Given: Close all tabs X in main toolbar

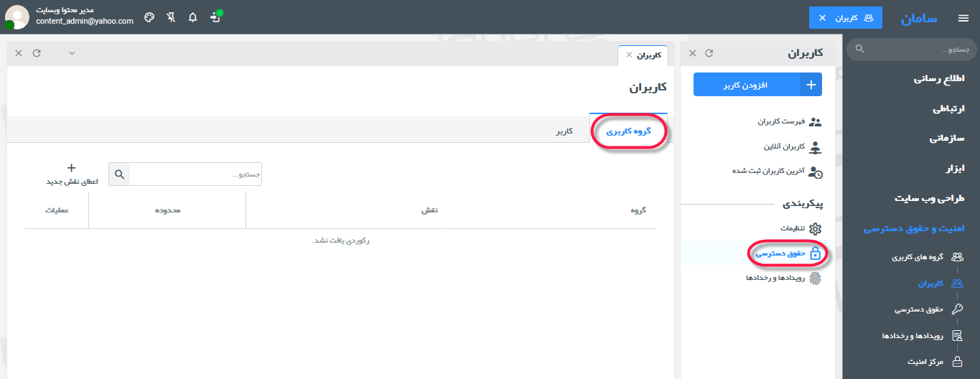Looking at the screenshot, I should tap(19, 53).
